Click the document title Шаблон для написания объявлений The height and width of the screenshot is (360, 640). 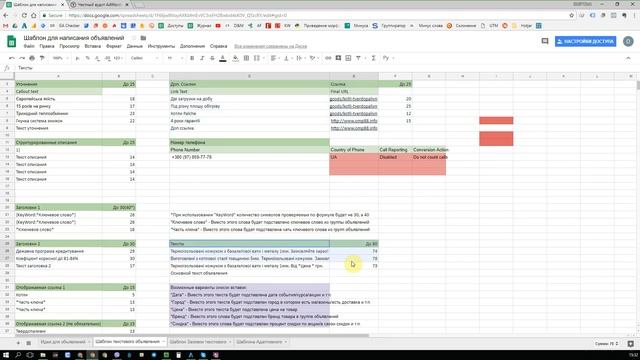click(73, 38)
